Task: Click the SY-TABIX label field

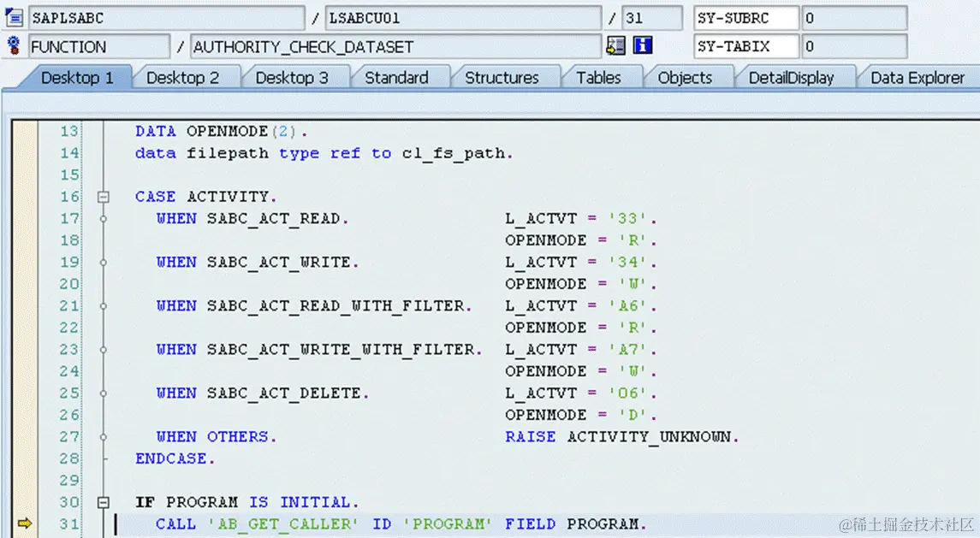Action: coord(746,46)
